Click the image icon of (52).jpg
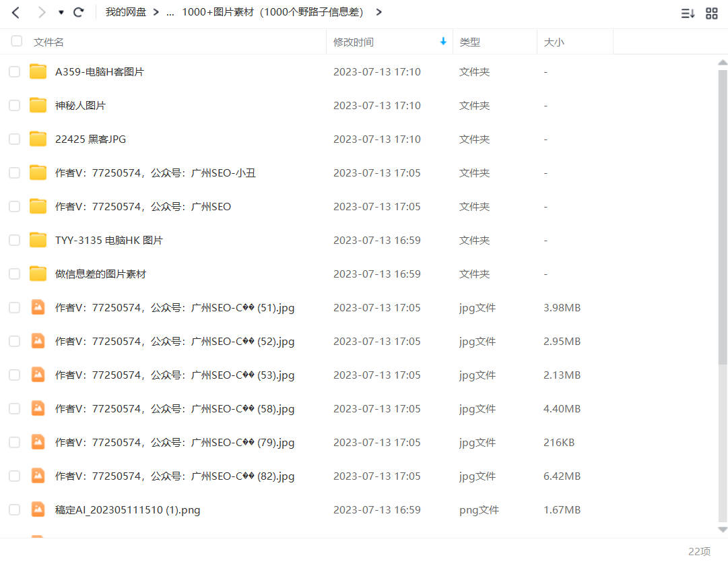 point(38,341)
